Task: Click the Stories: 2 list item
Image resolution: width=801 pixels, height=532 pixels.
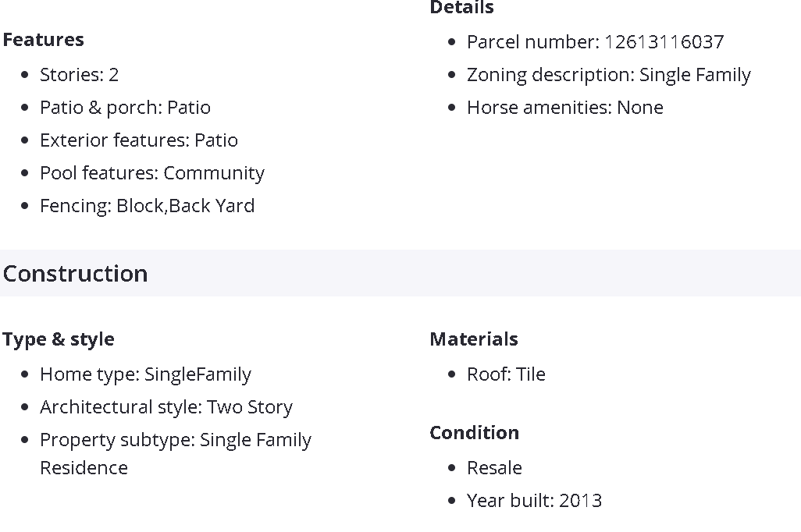Action: [79, 75]
